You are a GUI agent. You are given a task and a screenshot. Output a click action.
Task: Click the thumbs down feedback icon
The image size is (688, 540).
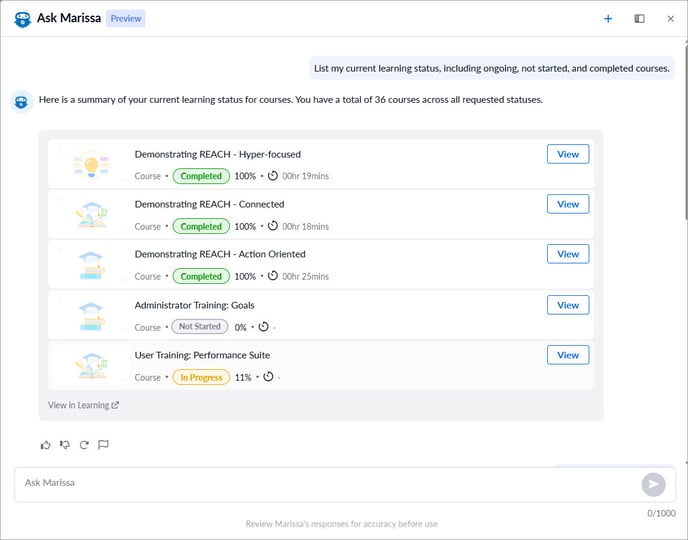[64, 445]
